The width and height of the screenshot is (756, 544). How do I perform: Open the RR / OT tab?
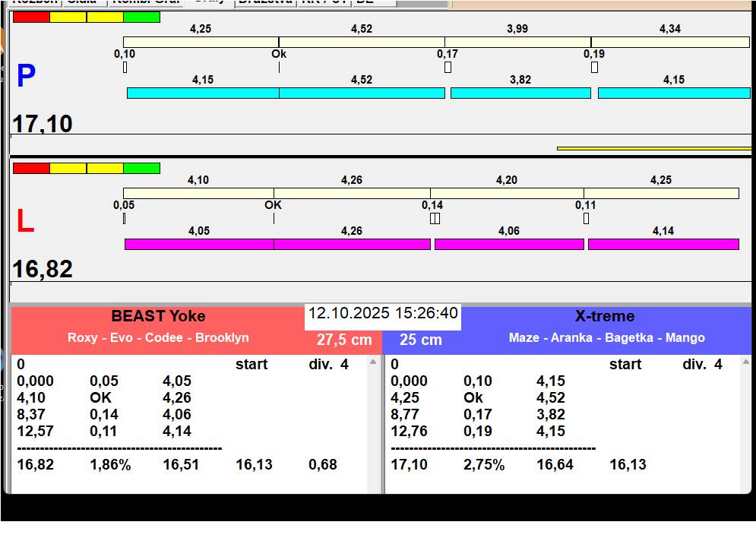coord(324,2)
